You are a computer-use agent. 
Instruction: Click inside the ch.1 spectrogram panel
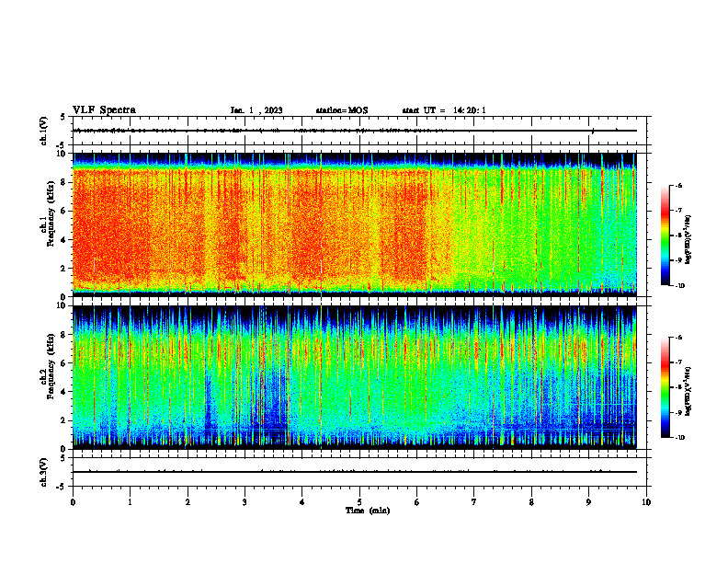coord(355,224)
